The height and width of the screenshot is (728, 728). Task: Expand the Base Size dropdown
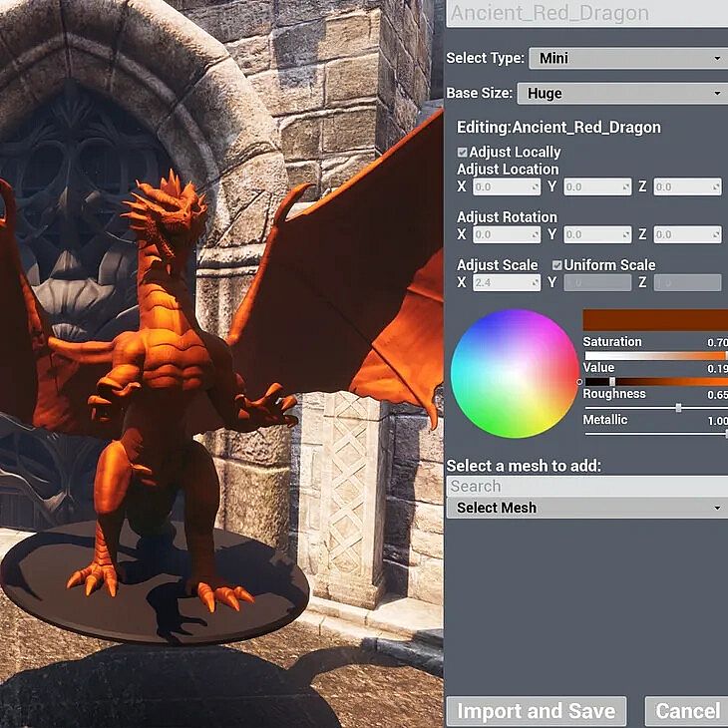620,94
